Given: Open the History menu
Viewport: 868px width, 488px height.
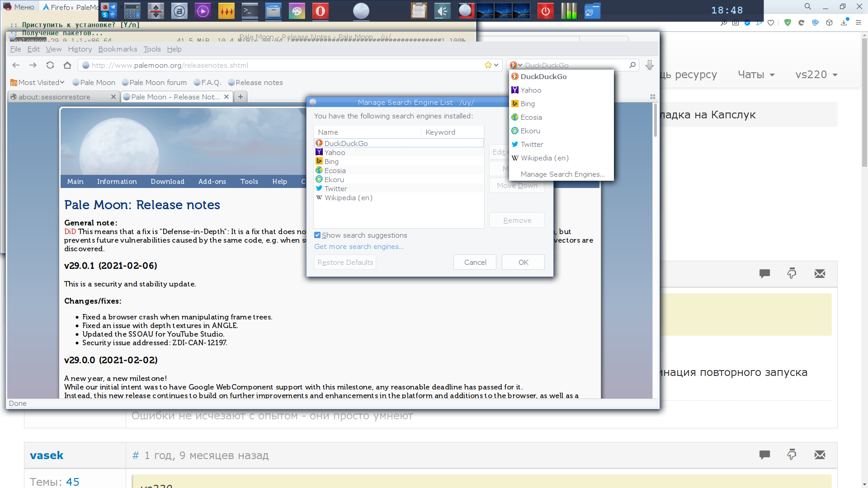Looking at the screenshot, I should click(x=80, y=49).
